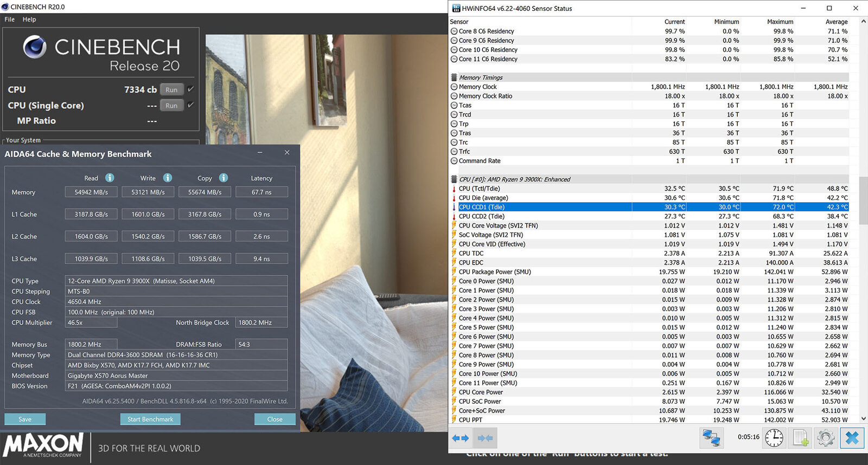Click Start Benchmark in AIDA64

point(150,419)
